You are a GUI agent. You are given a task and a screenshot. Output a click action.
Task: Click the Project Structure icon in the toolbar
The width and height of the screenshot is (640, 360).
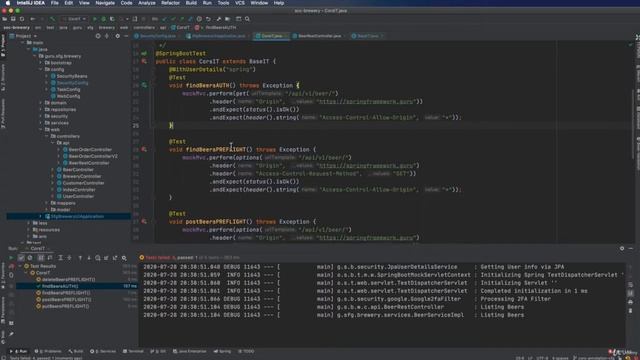pyautogui.click(x=228, y=19)
